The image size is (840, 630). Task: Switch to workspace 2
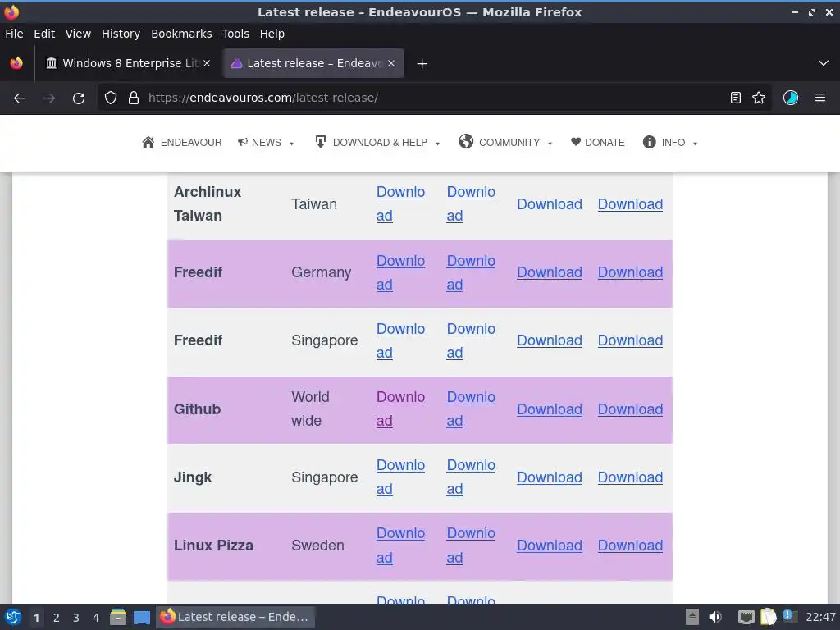coord(56,618)
